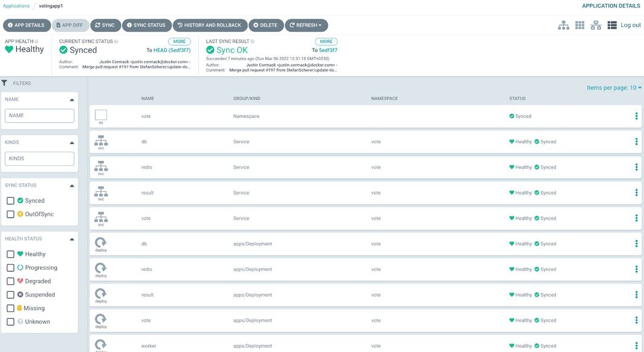This screenshot has height=352, width=644.
Task: Click the Sync OK status text
Action: coord(232,50)
